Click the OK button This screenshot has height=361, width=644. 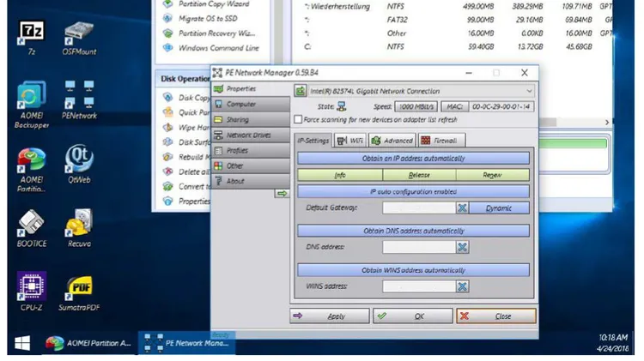click(413, 316)
